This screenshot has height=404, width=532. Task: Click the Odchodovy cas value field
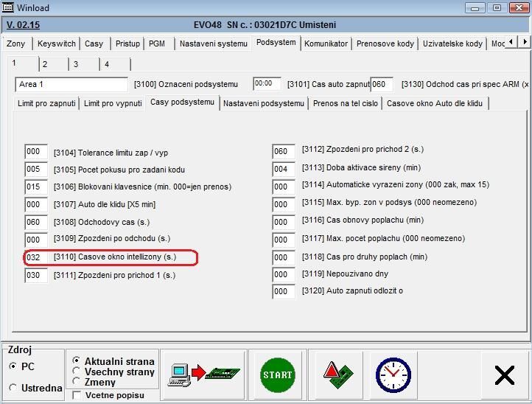pyautogui.click(x=35, y=222)
